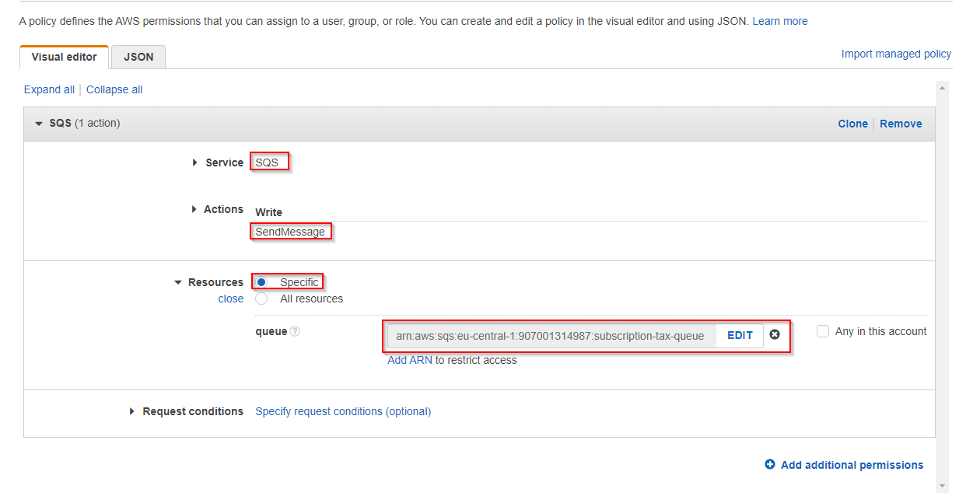Click Add ARN to restrict access

point(410,360)
